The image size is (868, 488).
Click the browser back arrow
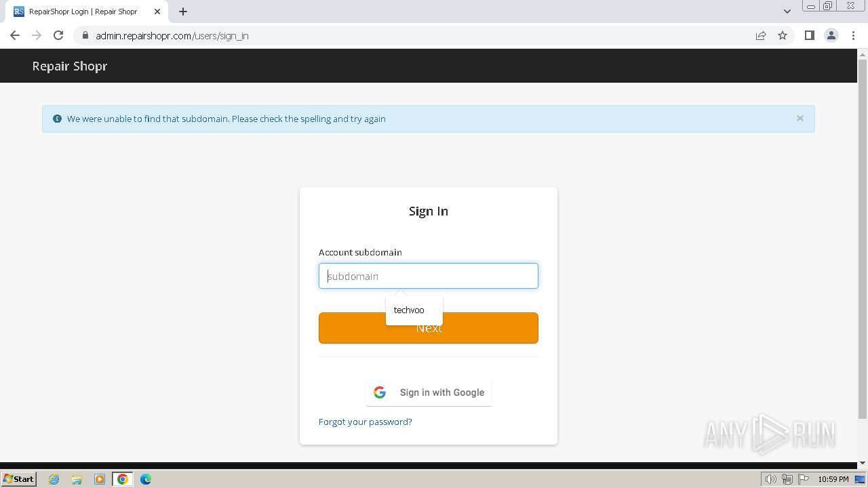click(15, 35)
